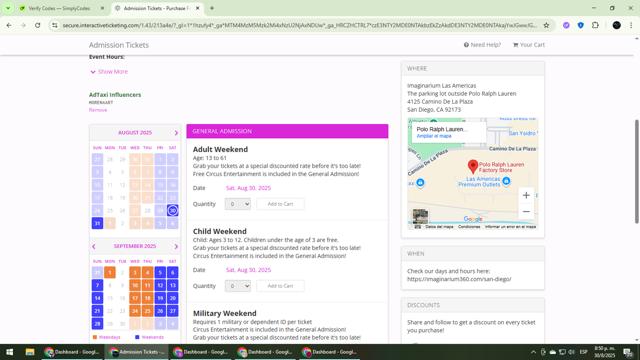
Task: Go back to the previous page
Action: coord(9,25)
